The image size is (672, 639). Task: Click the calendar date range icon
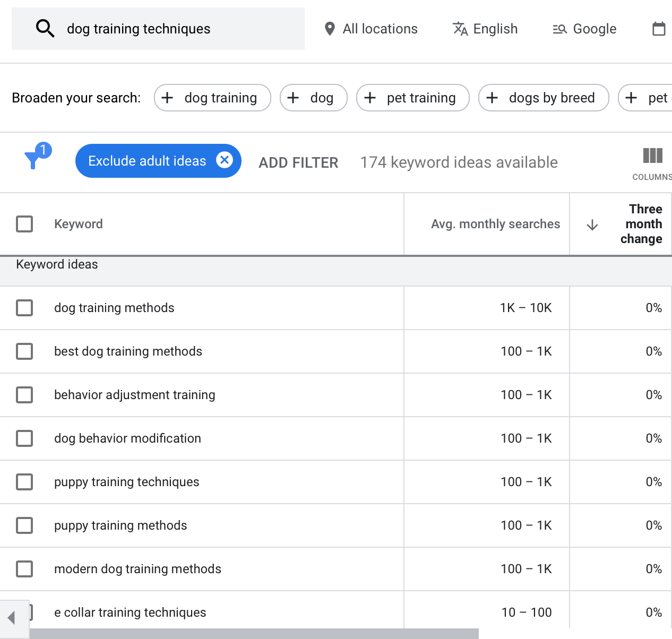tap(658, 29)
